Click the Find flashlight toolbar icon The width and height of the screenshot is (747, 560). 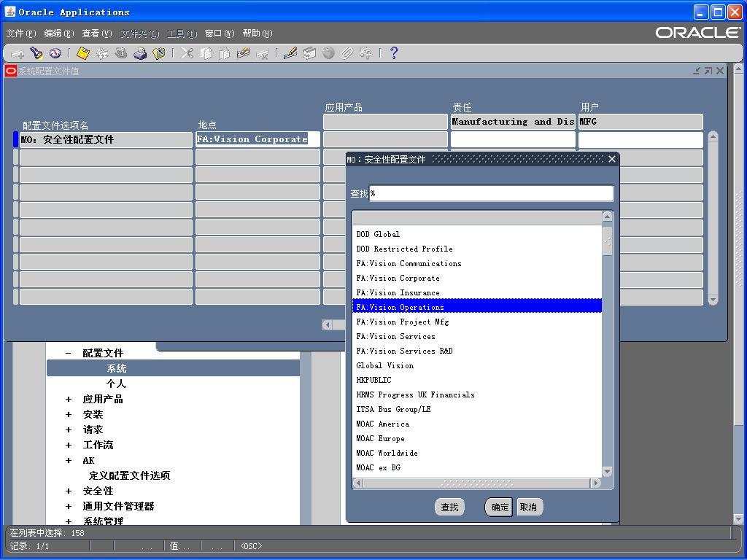[36, 53]
